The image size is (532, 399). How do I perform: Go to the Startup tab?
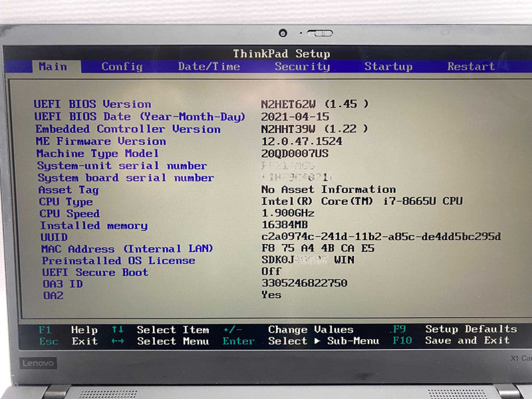click(x=388, y=66)
